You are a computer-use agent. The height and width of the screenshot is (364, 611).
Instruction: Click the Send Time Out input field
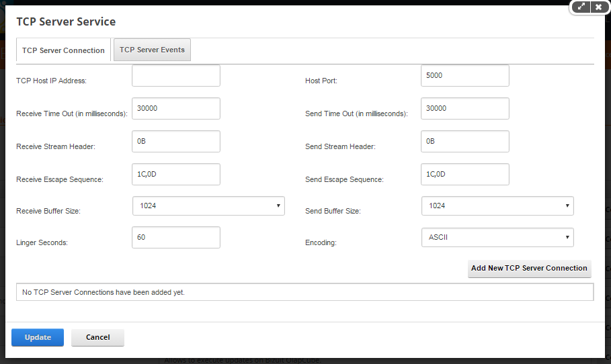(465, 109)
